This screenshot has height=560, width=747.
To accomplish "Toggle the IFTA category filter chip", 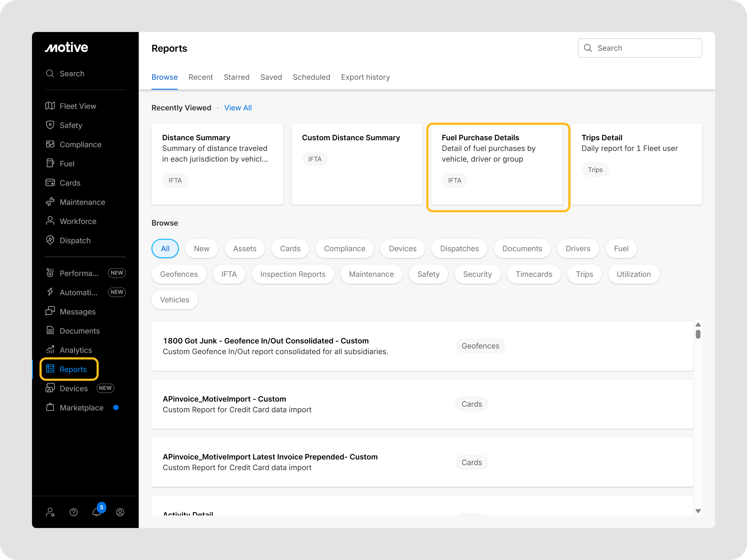I will (229, 274).
